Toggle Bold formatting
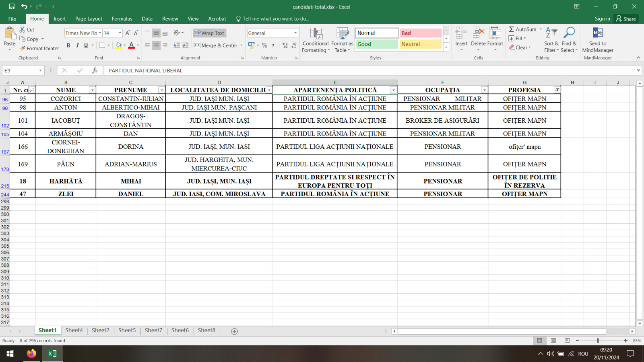Image resolution: width=644 pixels, height=362 pixels. point(68,45)
